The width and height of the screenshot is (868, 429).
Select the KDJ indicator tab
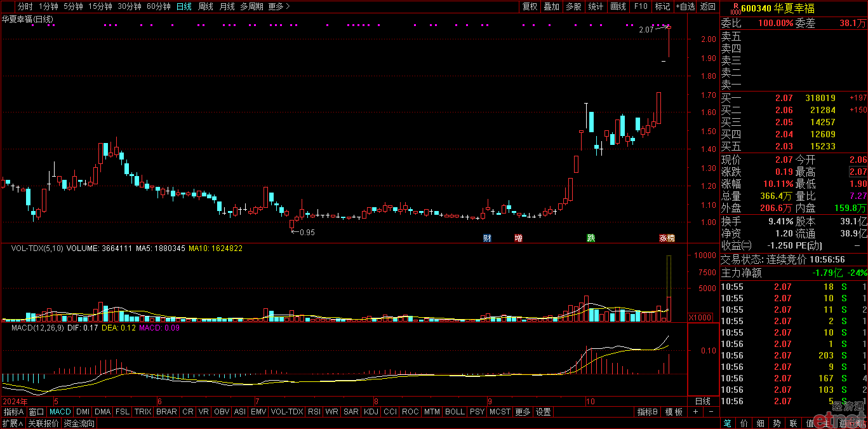[x=371, y=412]
